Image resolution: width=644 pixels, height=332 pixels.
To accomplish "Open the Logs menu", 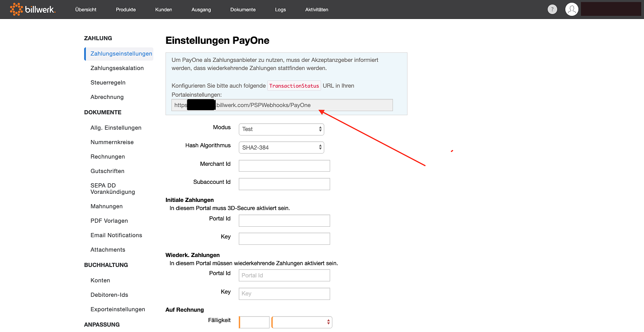I will point(280,9).
